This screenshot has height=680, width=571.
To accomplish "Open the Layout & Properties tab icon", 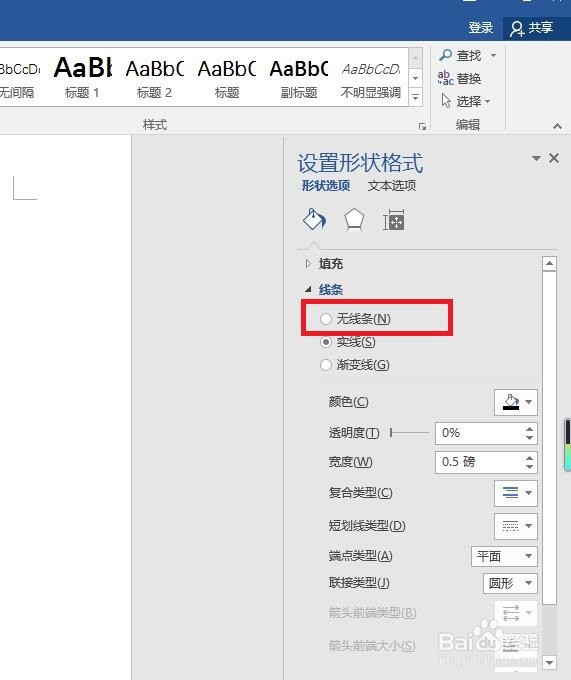I will 394,220.
